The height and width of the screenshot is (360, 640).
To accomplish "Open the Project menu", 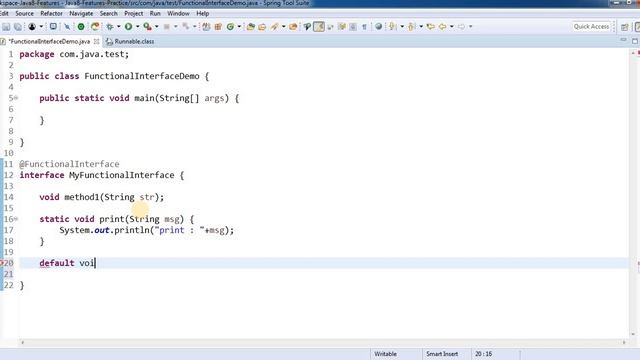I will pyautogui.click(x=133, y=13).
